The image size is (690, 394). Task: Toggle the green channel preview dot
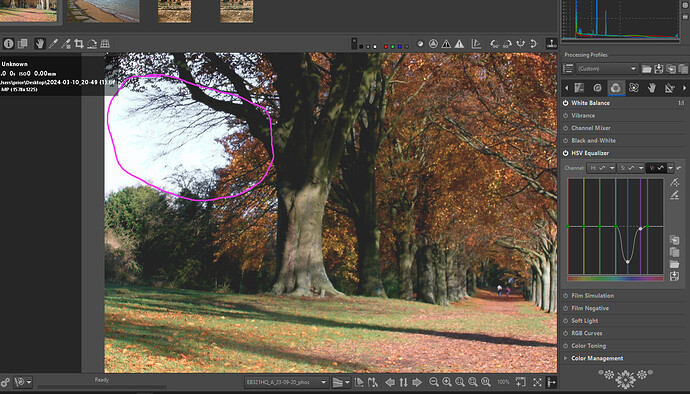point(393,46)
